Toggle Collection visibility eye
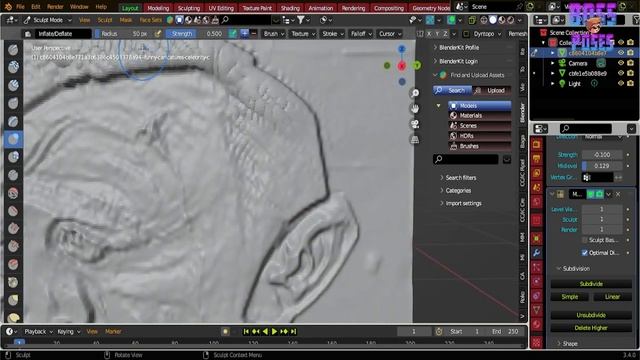 pyautogui.click(x=621, y=42)
